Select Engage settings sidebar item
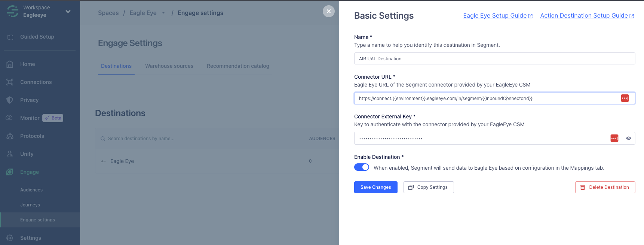Viewport: 644px width, 245px height. tap(40, 220)
